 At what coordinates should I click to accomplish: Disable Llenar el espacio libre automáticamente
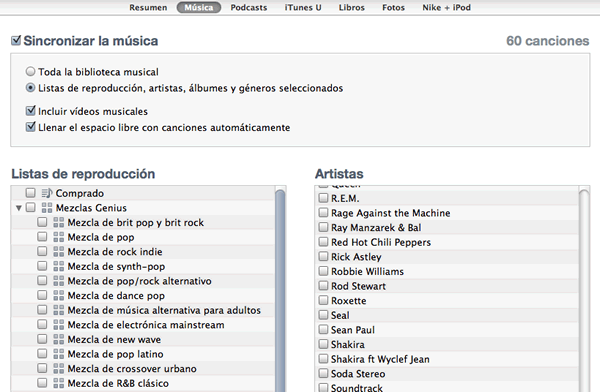pyautogui.click(x=31, y=127)
